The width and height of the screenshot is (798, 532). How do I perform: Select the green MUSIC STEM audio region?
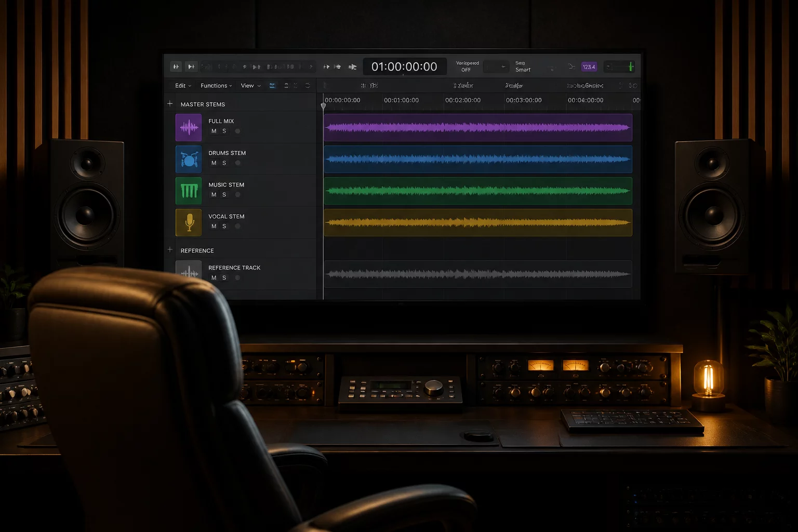(x=478, y=191)
